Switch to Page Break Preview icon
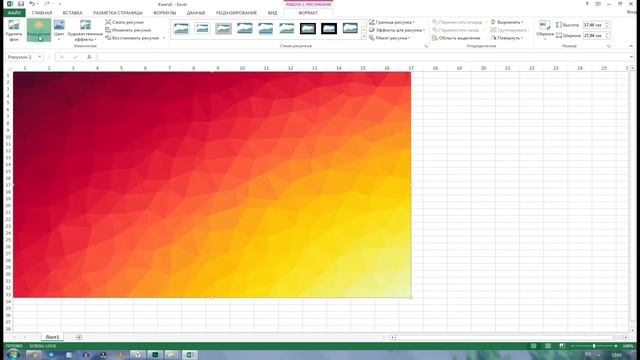This screenshot has width=640, height=360. (x=562, y=346)
